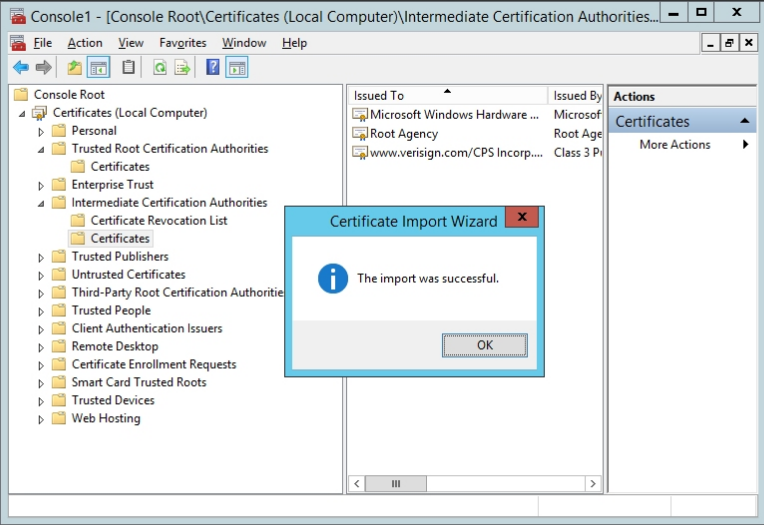Toggle the Show/Hide Action Pane button
Image resolution: width=764 pixels, height=525 pixels.
click(237, 68)
